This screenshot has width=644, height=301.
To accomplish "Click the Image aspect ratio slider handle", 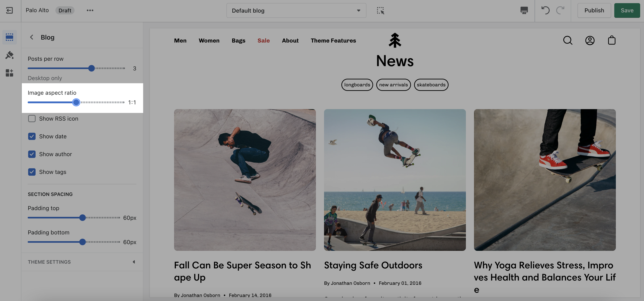I will pyautogui.click(x=76, y=102).
